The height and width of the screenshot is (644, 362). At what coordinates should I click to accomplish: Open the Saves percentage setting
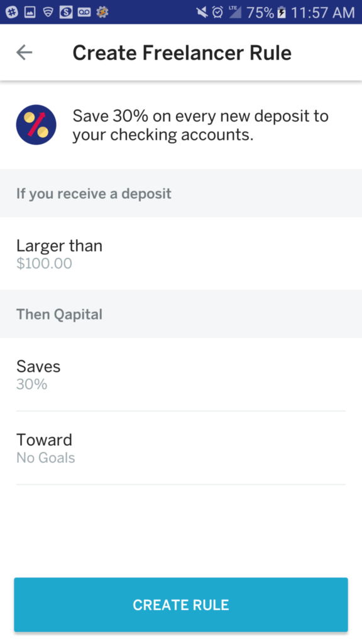pos(181,375)
